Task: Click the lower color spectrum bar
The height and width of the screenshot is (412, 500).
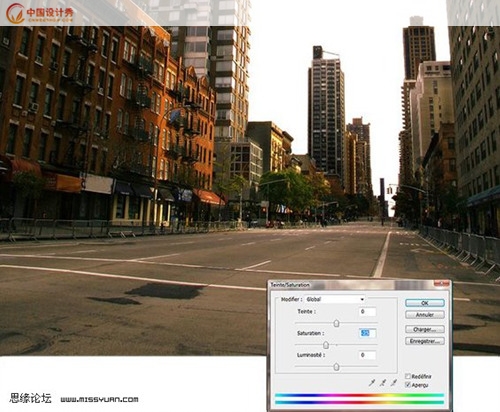Action: point(359,402)
